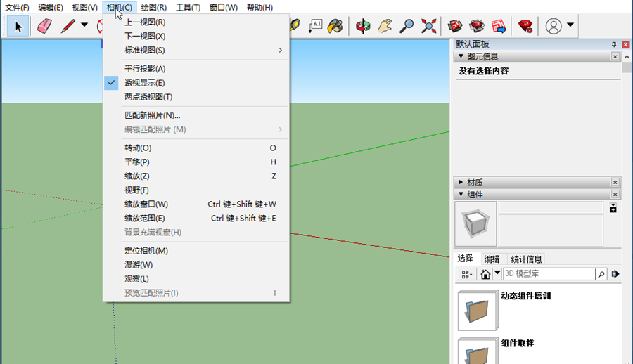Open the Line tool dropdown arrow
The image size is (633, 364).
coord(84,25)
